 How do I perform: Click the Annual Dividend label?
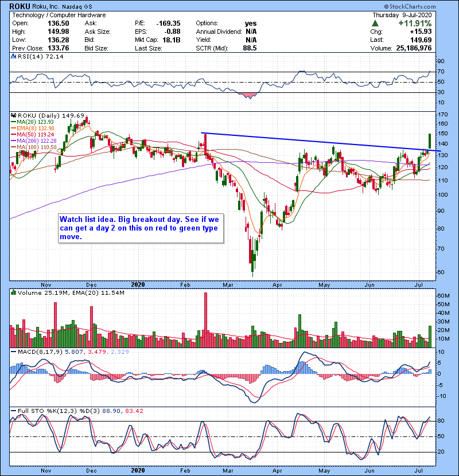point(219,32)
